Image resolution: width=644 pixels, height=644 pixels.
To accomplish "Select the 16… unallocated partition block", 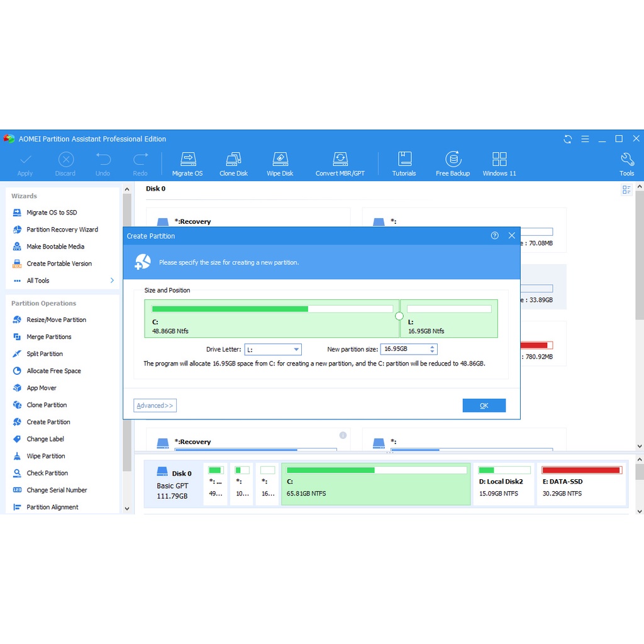I will click(267, 484).
